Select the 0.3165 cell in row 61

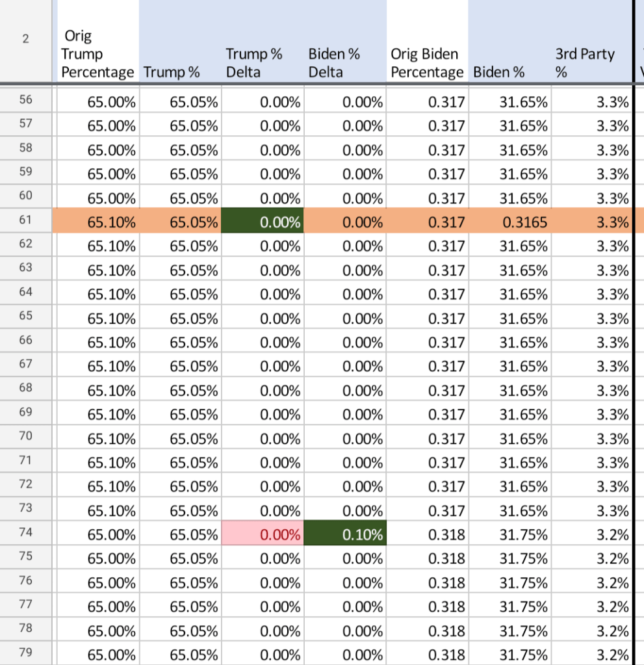coord(509,222)
